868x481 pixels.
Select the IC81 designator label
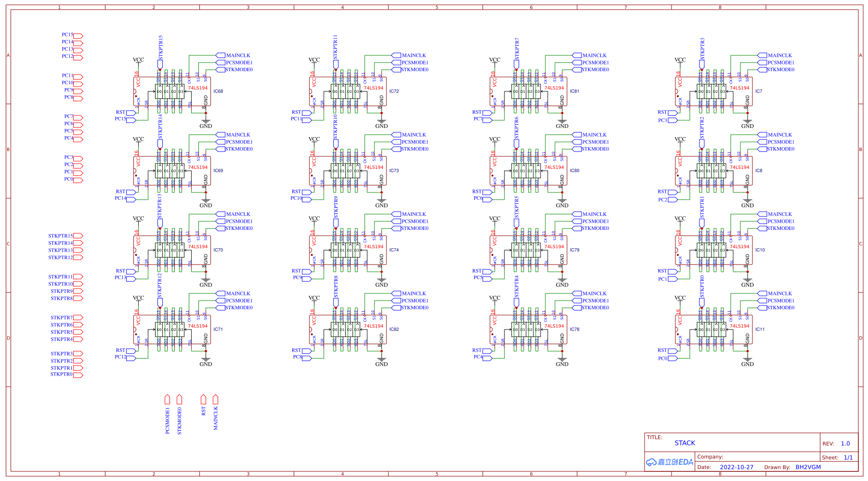(x=574, y=91)
